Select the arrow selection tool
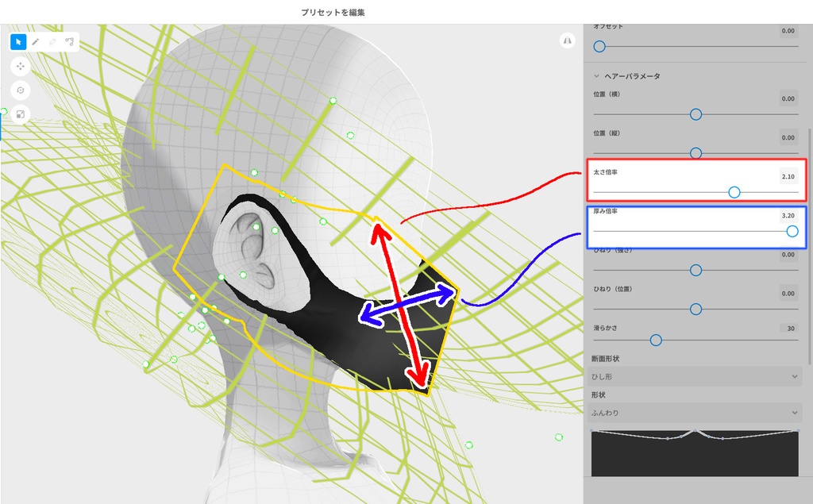Image resolution: width=813 pixels, height=504 pixels. (x=18, y=42)
